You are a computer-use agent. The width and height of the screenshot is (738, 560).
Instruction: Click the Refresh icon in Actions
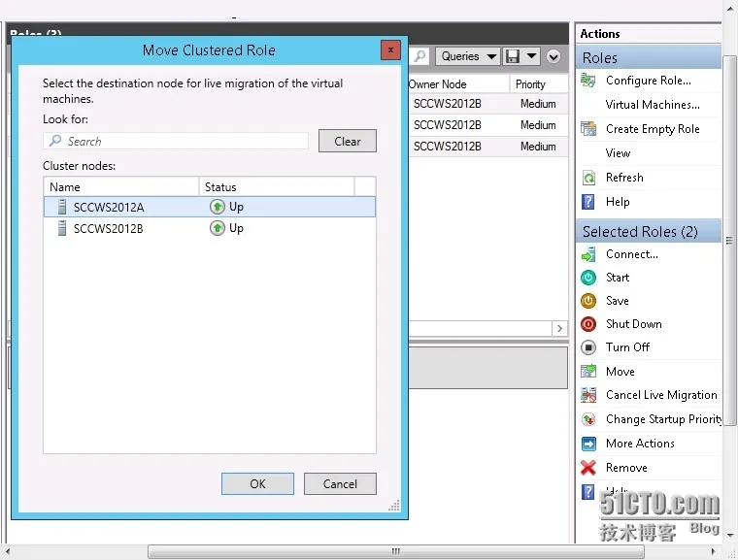[587, 178]
